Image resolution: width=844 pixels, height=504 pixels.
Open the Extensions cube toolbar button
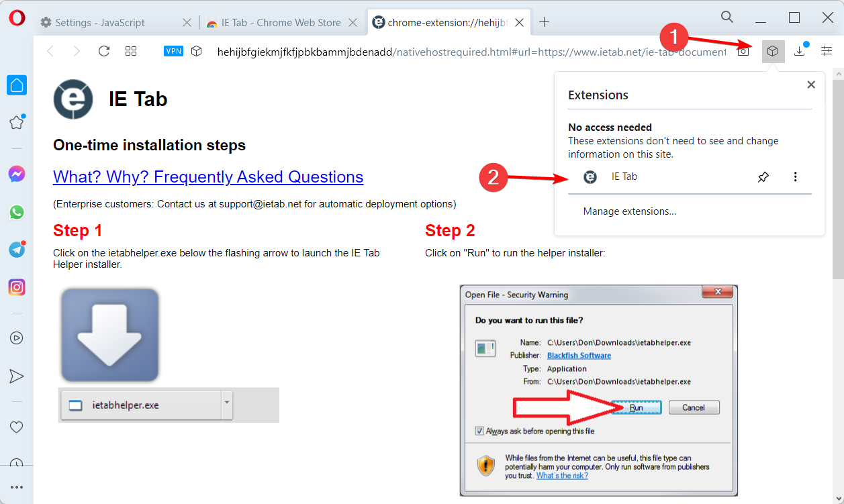pos(773,51)
